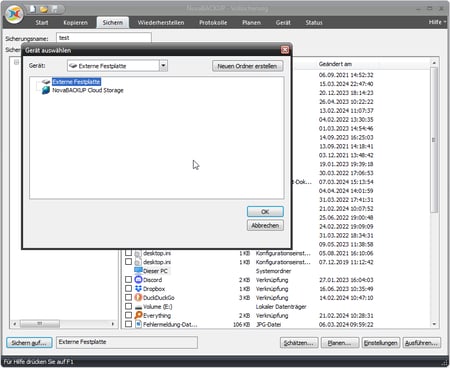Click the Everything magnifier icon

(138, 315)
